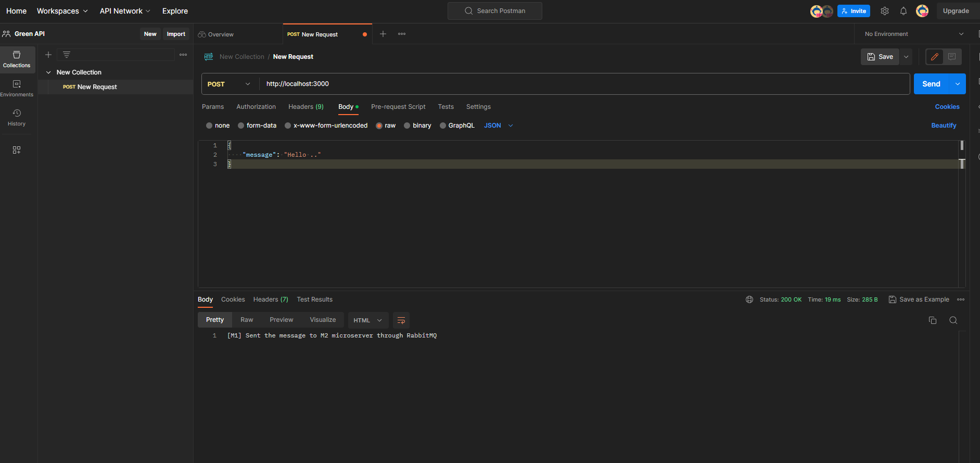980x463 pixels.
Task: Click the HTTP request type icon
Action: click(209, 57)
